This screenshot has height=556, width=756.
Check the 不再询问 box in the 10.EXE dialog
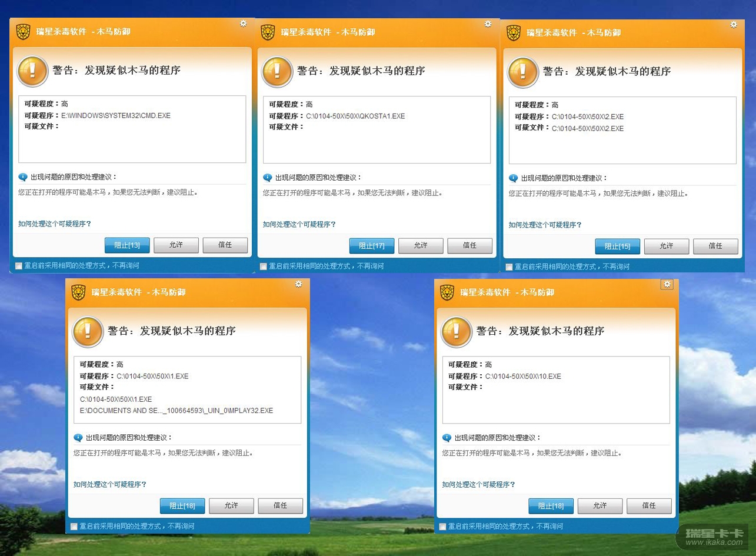click(443, 527)
